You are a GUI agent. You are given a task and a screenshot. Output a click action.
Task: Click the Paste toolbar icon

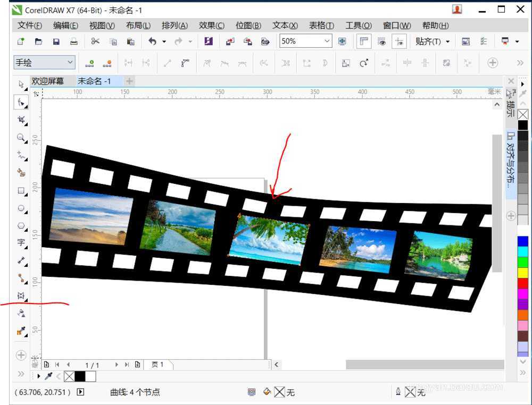131,41
